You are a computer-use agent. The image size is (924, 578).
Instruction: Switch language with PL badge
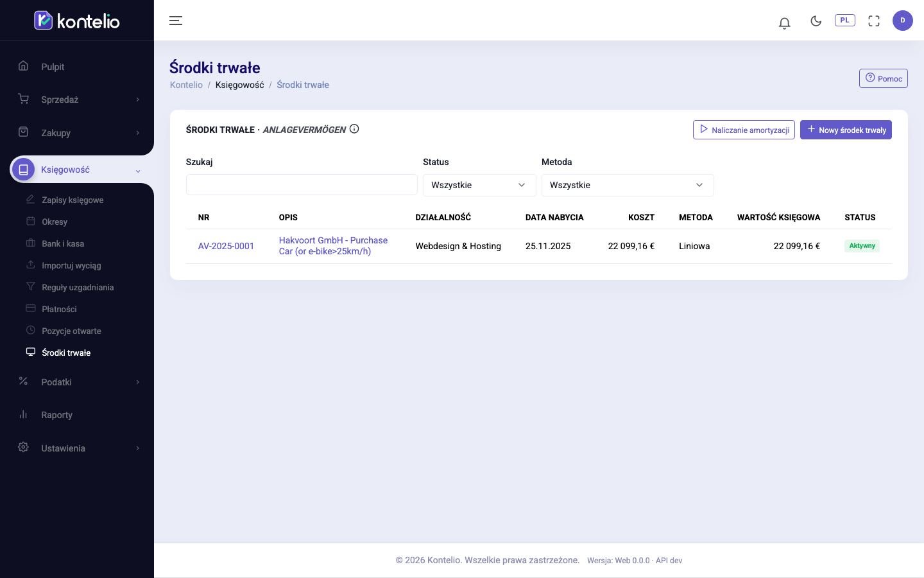pos(845,20)
